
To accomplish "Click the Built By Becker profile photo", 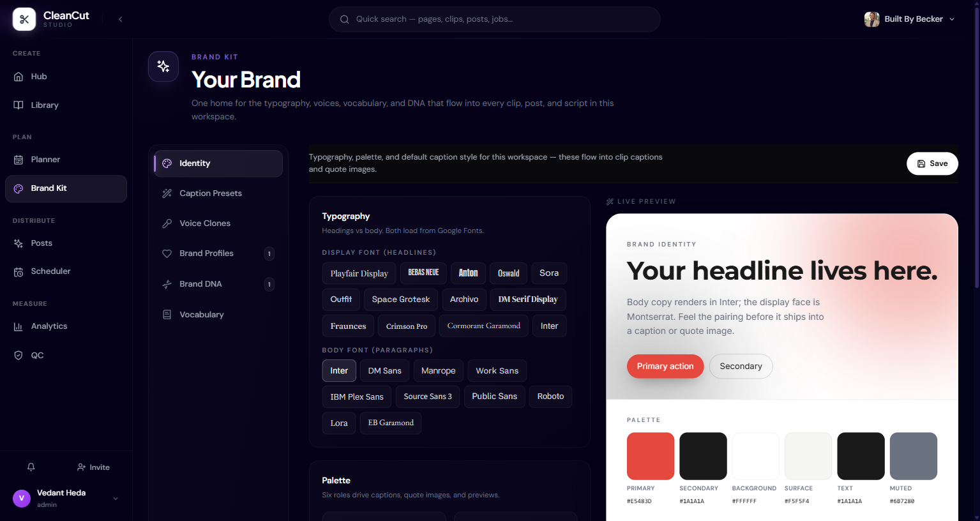I will (x=872, y=19).
